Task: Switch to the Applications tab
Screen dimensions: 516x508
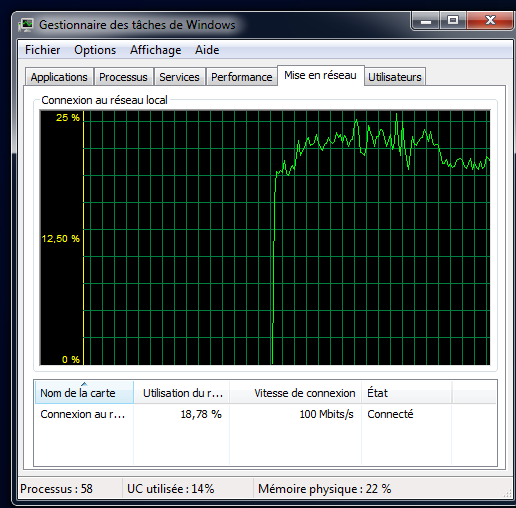Action: point(59,77)
